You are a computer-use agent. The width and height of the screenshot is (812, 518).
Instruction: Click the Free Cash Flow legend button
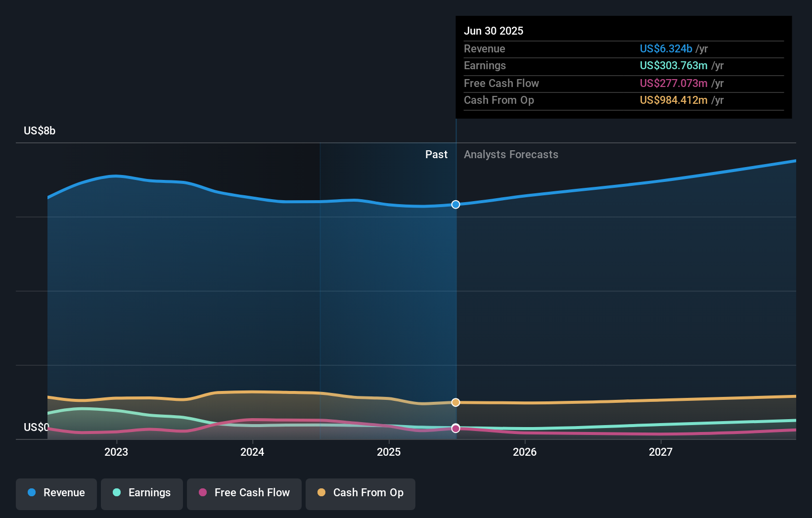[244, 494]
